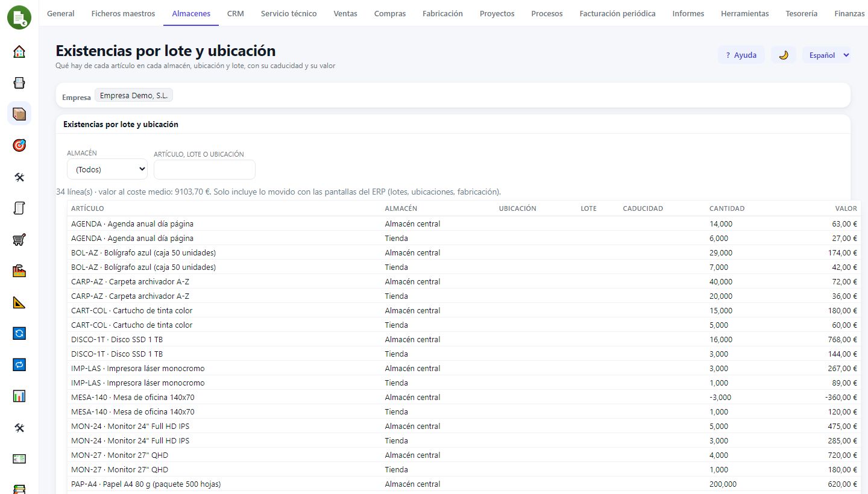Click the blue sync icon directly below the set-square
Viewport: 868px width, 494px height.
[x=19, y=333]
